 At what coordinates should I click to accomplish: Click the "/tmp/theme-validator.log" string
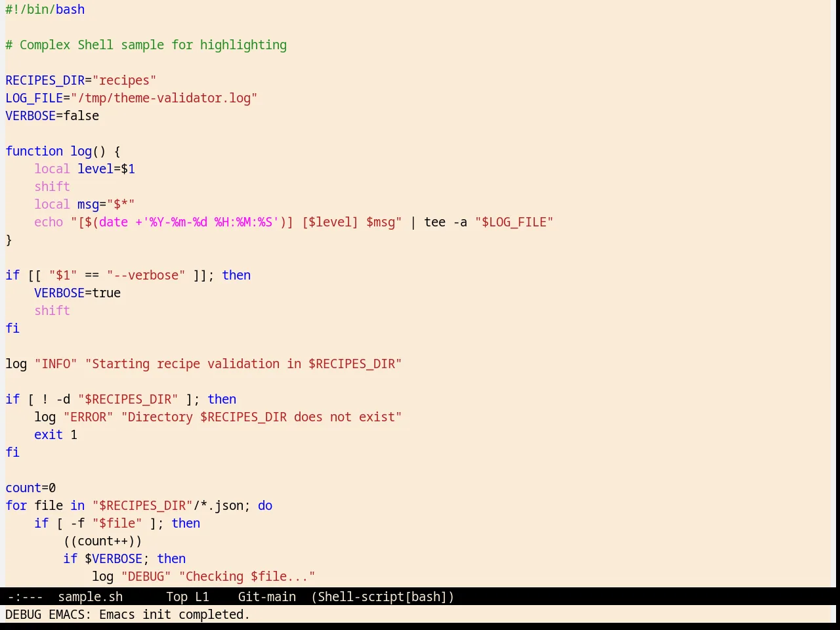[164, 98]
